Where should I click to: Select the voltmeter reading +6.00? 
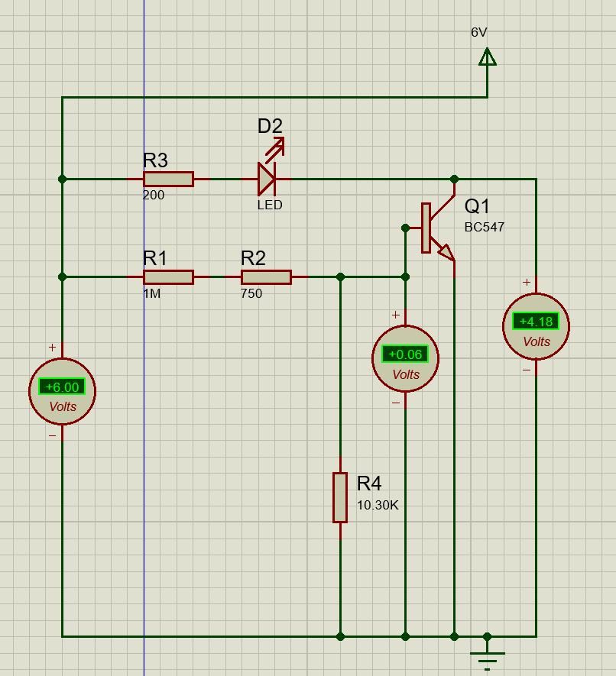(x=62, y=391)
